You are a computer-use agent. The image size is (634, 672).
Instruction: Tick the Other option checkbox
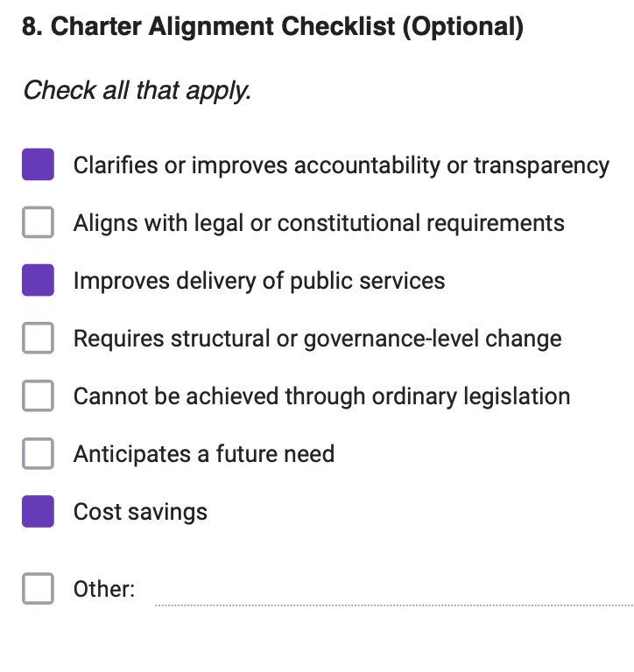38,588
